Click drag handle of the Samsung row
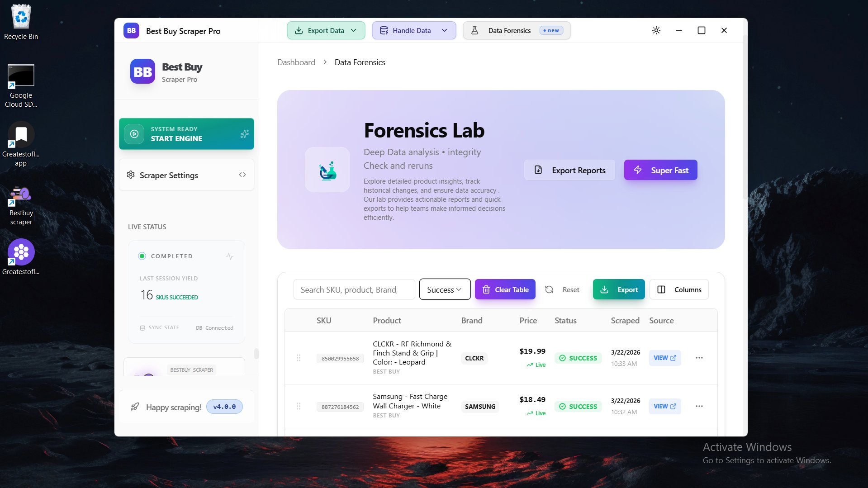 point(299,406)
